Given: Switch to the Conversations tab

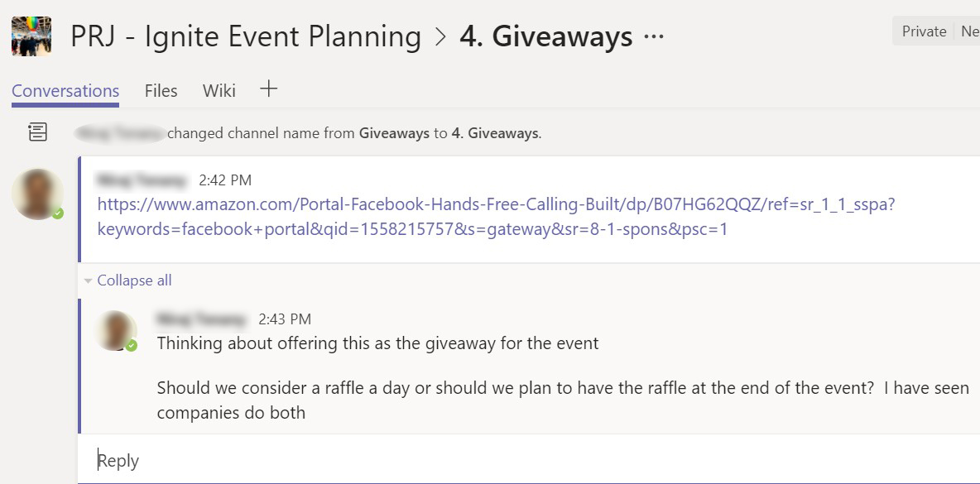Looking at the screenshot, I should (x=65, y=91).
